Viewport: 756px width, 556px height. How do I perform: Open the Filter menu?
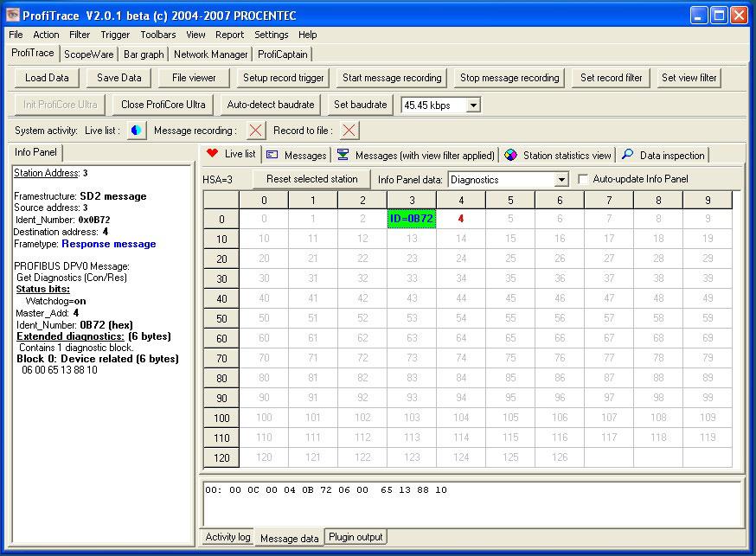point(80,35)
